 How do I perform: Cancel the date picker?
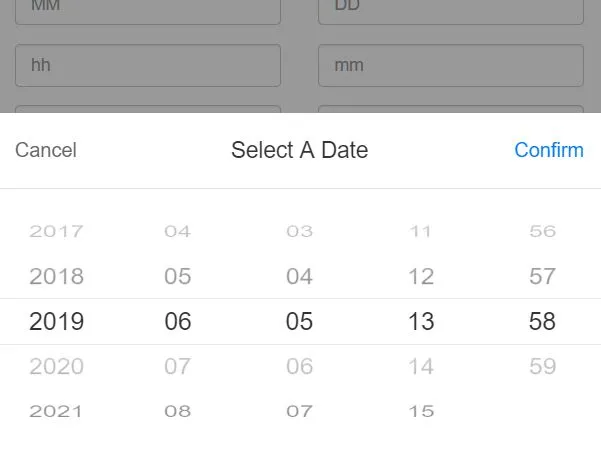tap(46, 150)
